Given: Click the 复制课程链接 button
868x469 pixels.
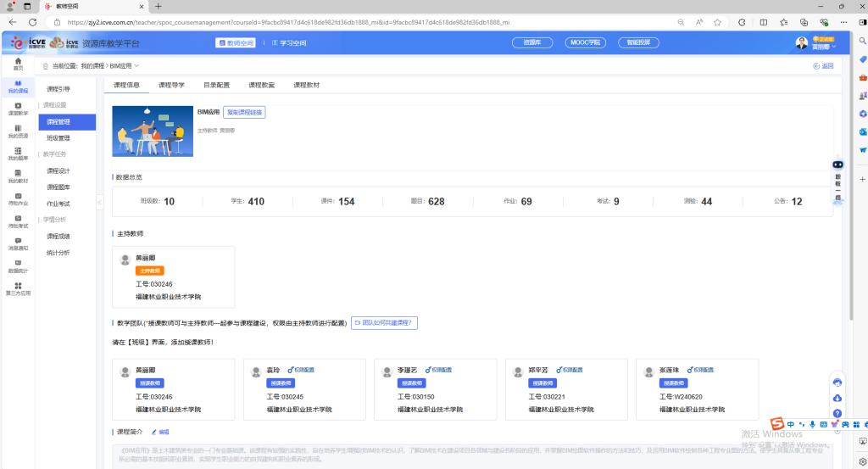Looking at the screenshot, I should (244, 112).
